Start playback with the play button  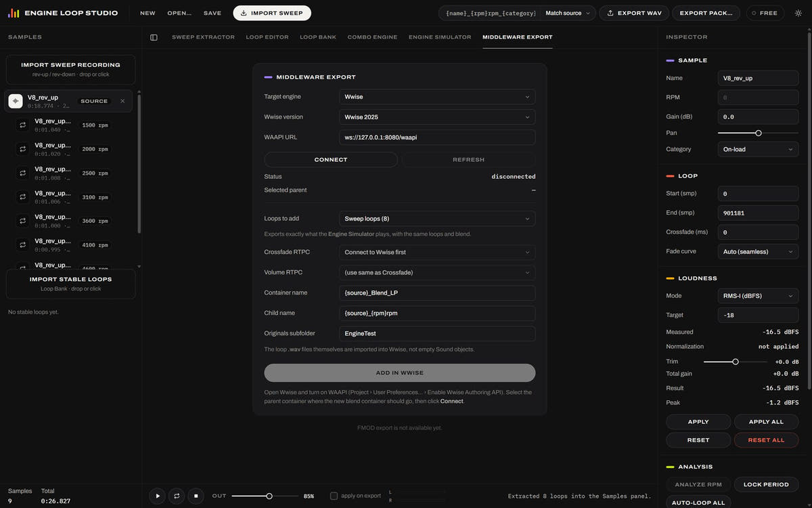(157, 496)
